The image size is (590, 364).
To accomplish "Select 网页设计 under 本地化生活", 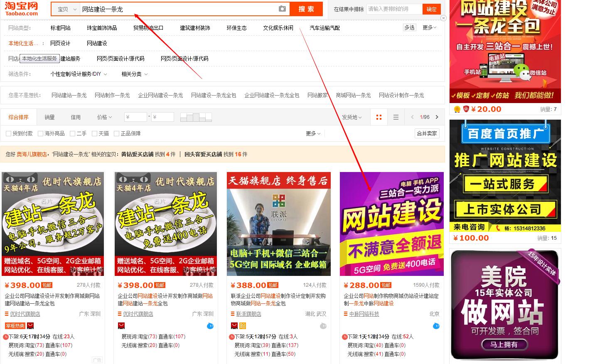I will (60, 43).
